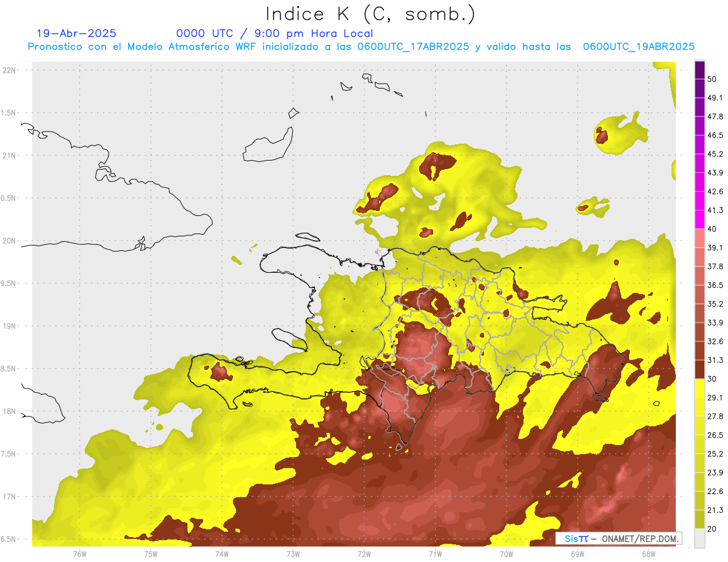Click the "9.5N" latitude label
728x562 pixels.
pos(9,284)
